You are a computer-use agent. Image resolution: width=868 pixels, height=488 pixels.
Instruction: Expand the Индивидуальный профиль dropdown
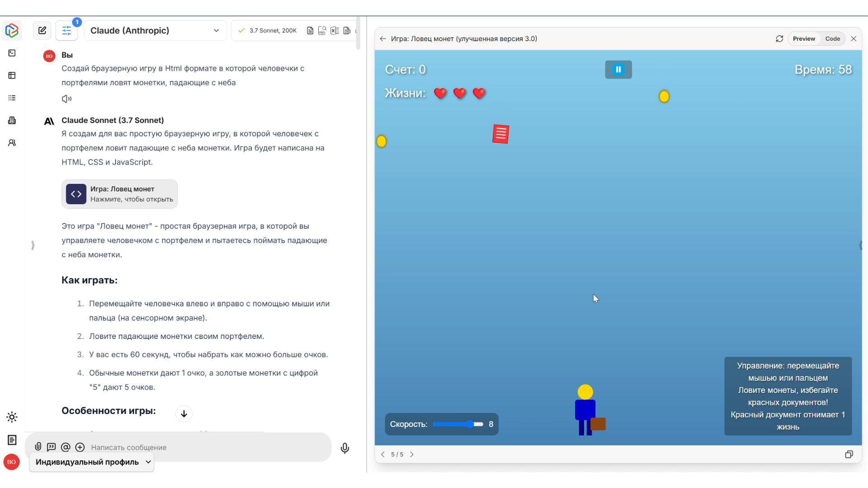92,462
